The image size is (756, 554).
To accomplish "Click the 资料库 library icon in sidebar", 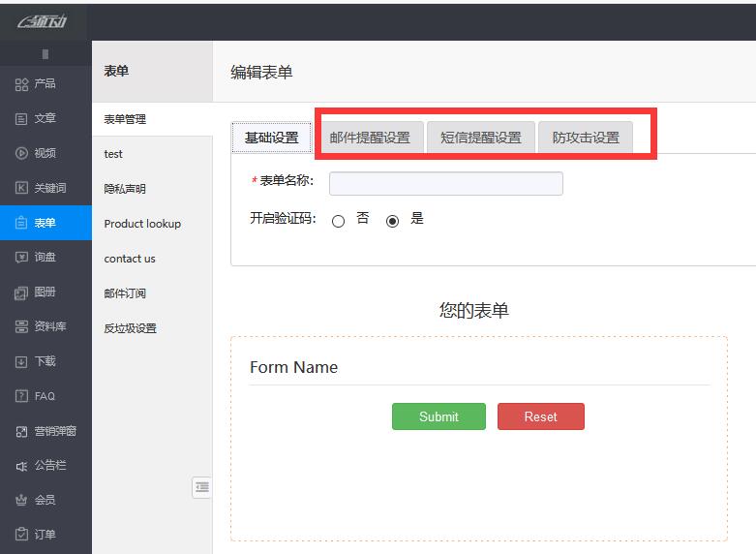I will [x=21, y=326].
